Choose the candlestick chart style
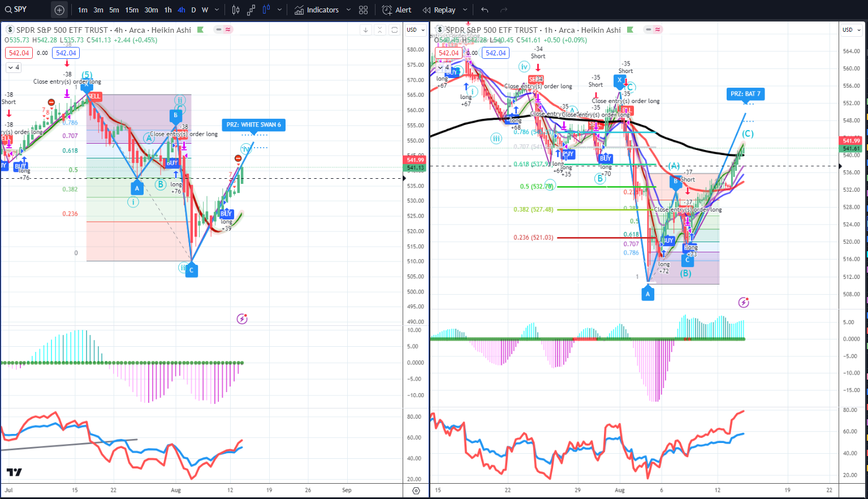Image resolution: width=868 pixels, height=499 pixels. tap(236, 10)
